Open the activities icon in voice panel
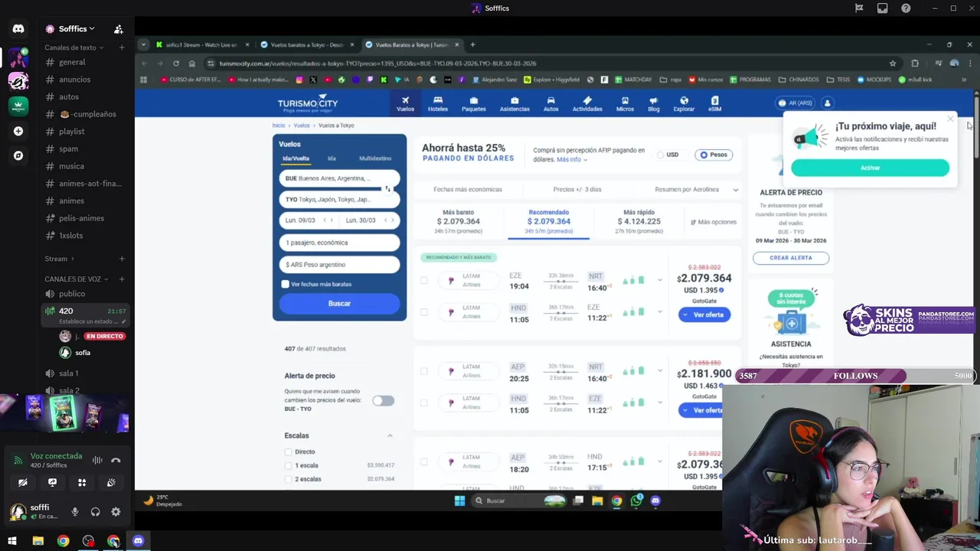Image resolution: width=980 pixels, height=551 pixels. click(x=82, y=482)
